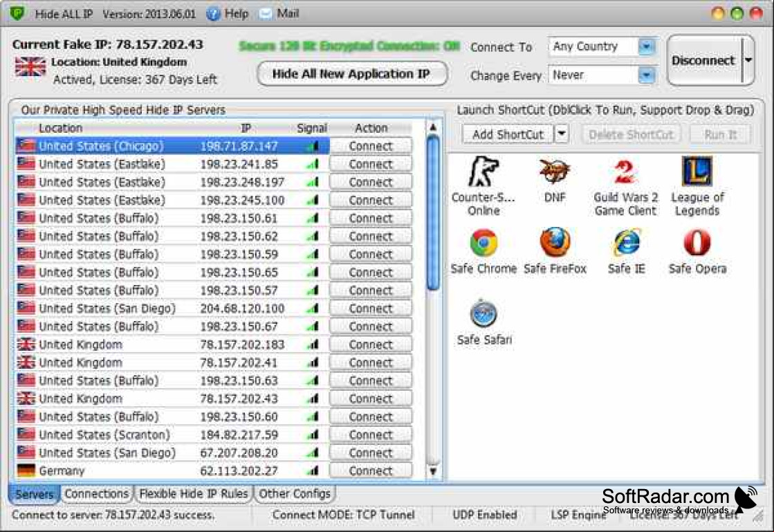Open the Other Configs tab

click(294, 493)
